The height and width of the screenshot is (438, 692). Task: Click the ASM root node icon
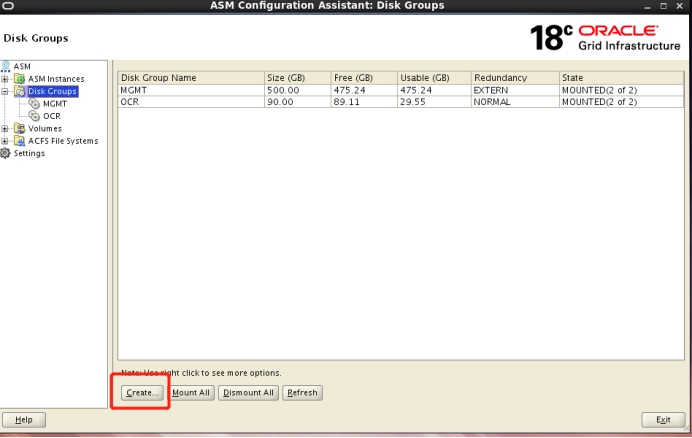click(x=5, y=66)
